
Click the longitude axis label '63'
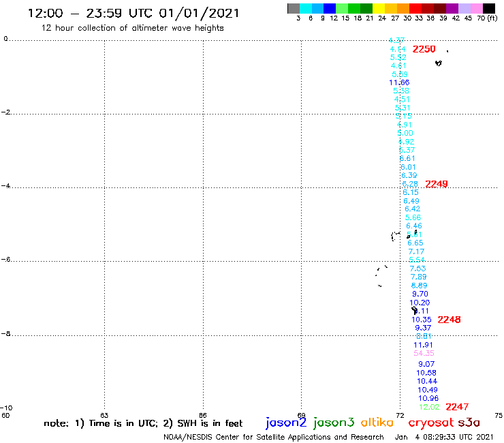104,415
